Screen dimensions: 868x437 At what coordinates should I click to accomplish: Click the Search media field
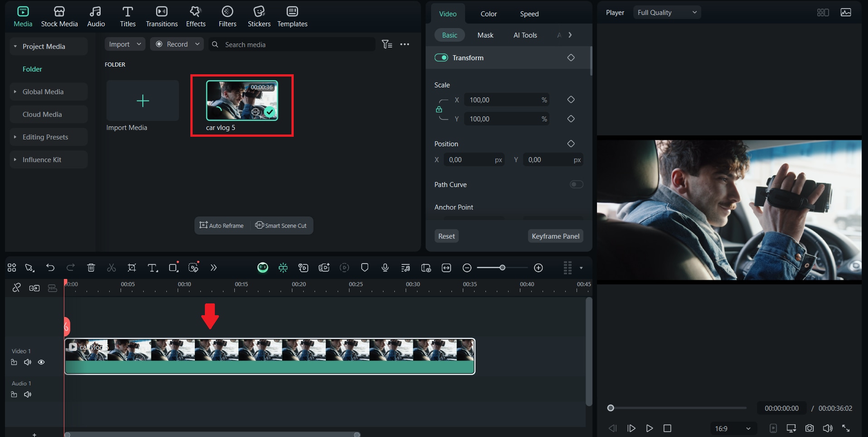pyautogui.click(x=292, y=44)
